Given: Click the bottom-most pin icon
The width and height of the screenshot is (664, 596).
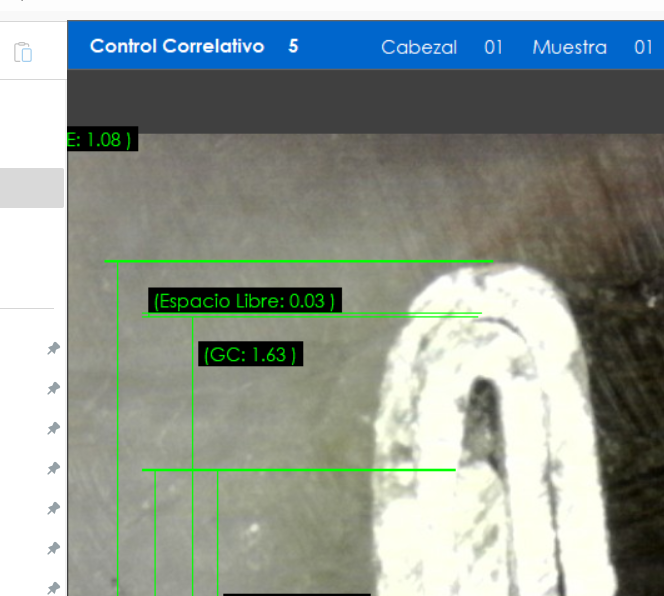Looking at the screenshot, I should tap(53, 587).
